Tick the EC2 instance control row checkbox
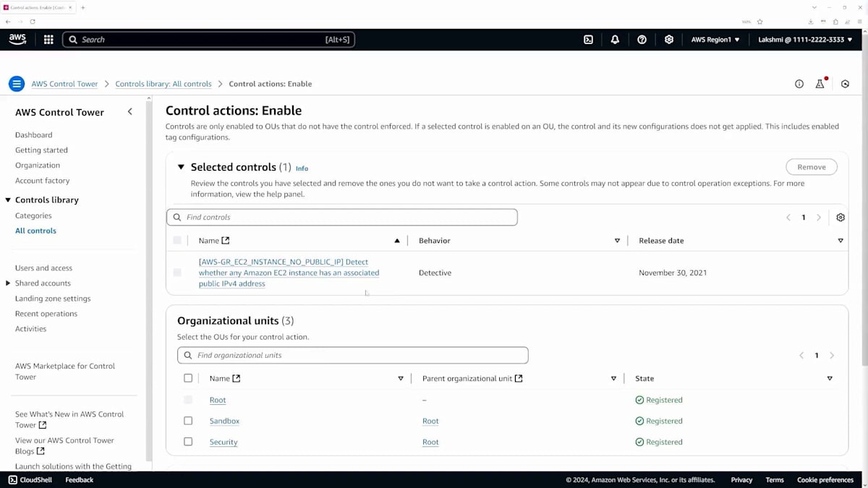 coord(177,273)
